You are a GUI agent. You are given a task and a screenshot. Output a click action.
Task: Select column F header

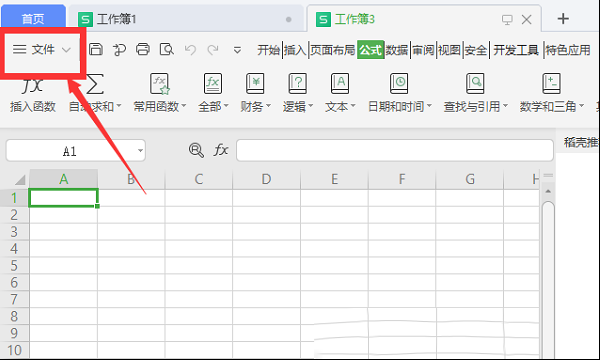(x=402, y=179)
